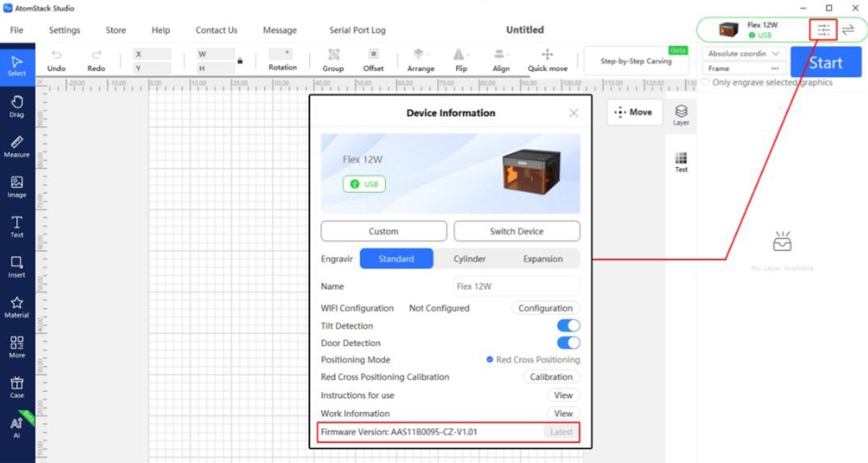Toggle the aspect ratio lock
This screenshot has height=463, width=868.
point(240,61)
